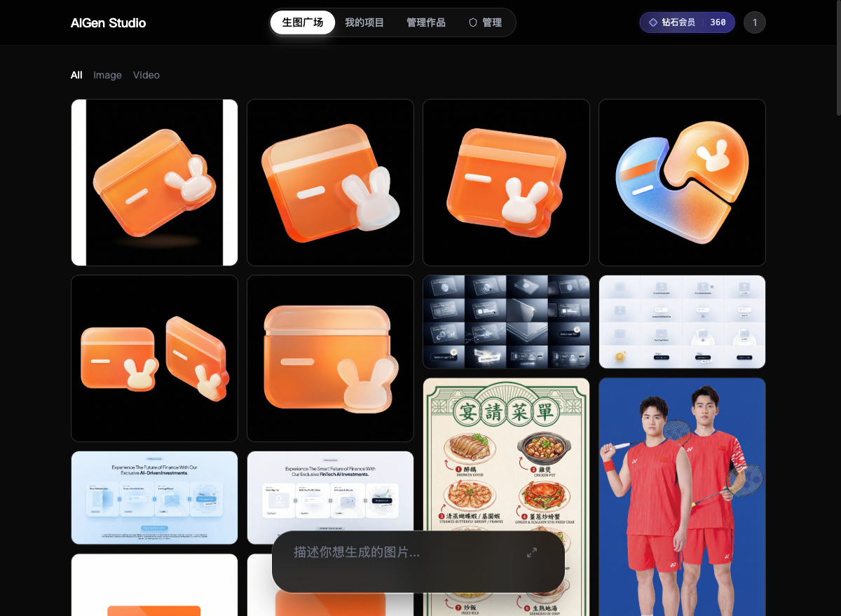Open the badminton players in red image
Image resolution: width=841 pixels, height=616 pixels.
pos(682,491)
